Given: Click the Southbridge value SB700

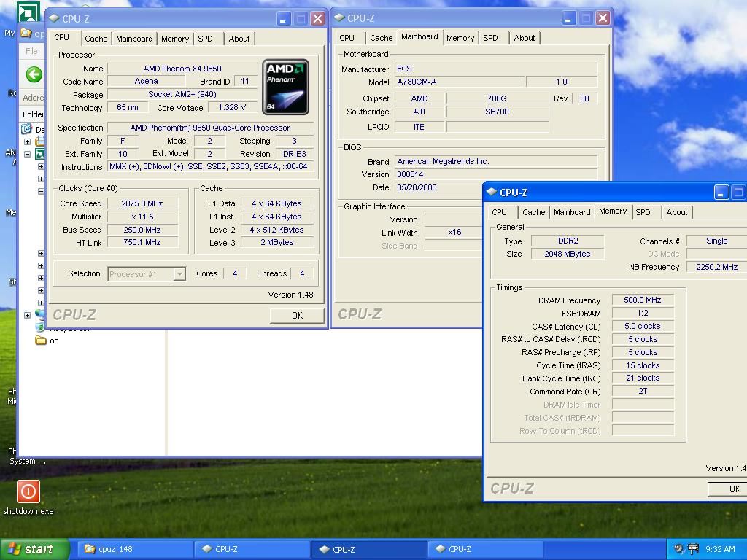Looking at the screenshot, I should point(497,112).
